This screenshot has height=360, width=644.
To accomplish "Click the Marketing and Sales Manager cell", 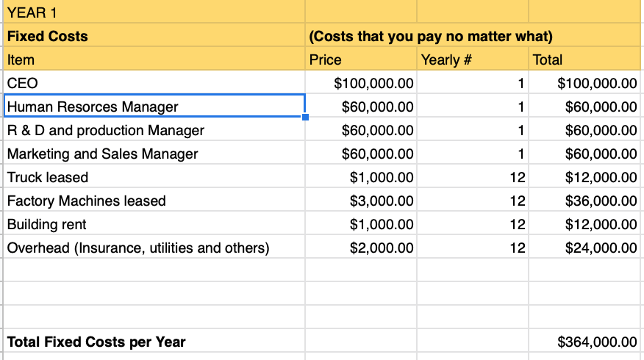I will pyautogui.click(x=154, y=153).
